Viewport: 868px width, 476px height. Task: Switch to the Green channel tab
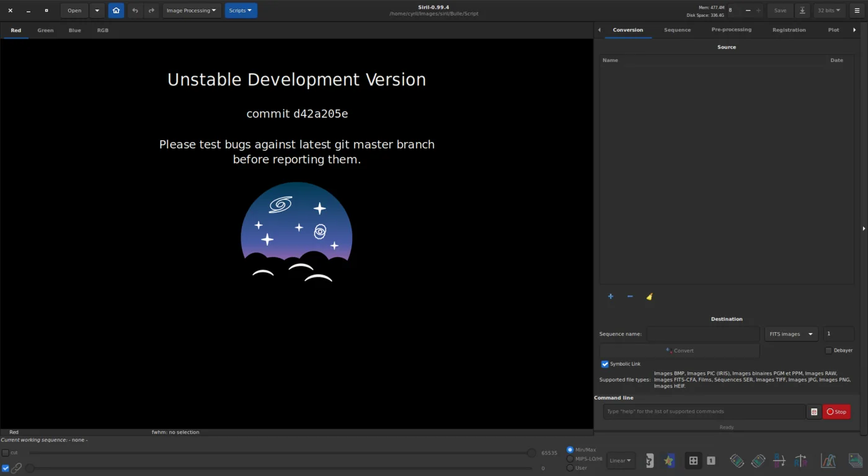pyautogui.click(x=45, y=30)
